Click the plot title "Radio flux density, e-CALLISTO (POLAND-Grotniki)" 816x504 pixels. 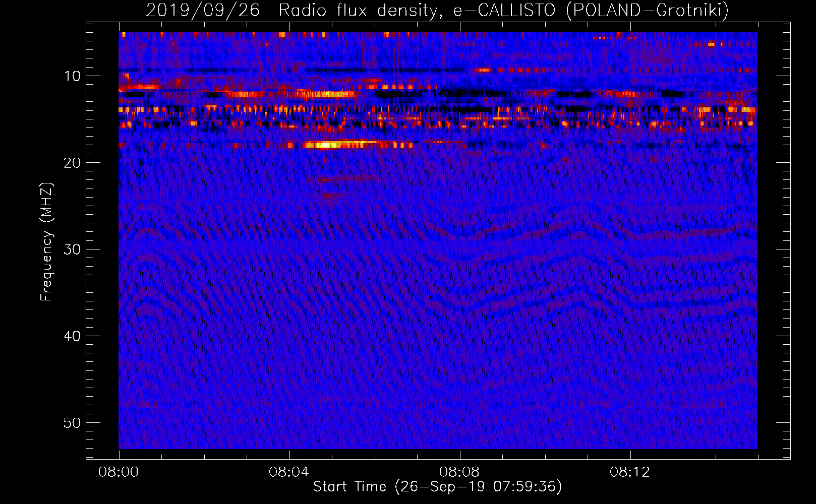pyautogui.click(x=503, y=10)
